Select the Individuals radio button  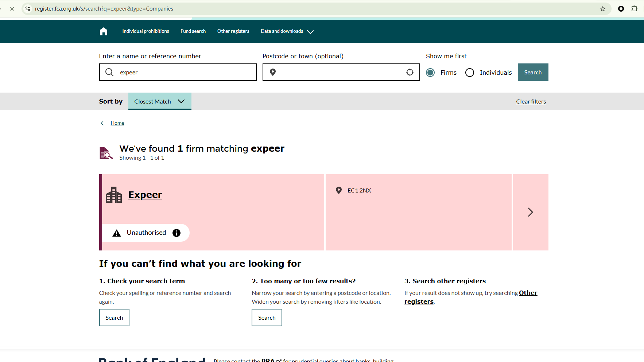[470, 73]
